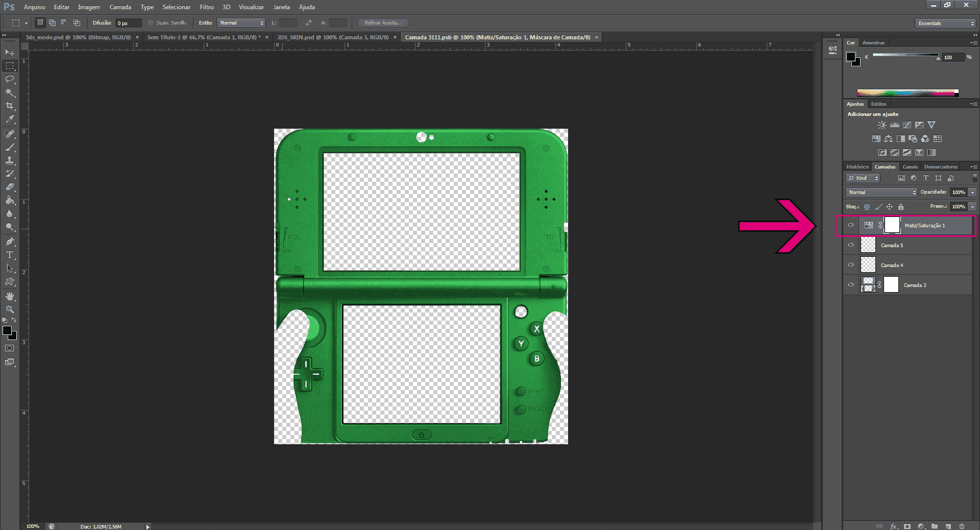Image resolution: width=980 pixels, height=530 pixels.
Task: Hide the Matiz/Saturação 1 layer
Action: pos(851,225)
